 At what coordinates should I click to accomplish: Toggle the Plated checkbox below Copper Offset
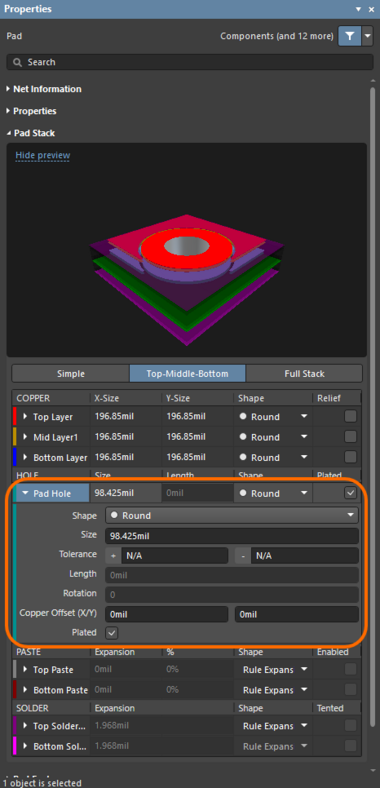pos(112,633)
